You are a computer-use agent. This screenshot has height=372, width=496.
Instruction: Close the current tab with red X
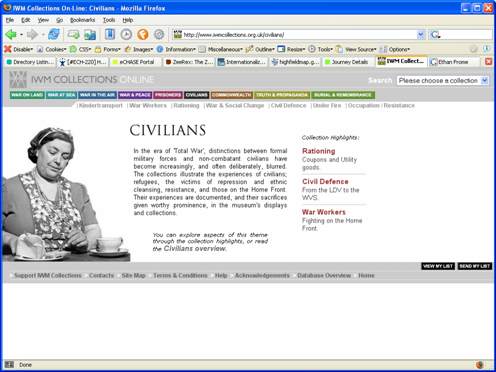coord(488,62)
